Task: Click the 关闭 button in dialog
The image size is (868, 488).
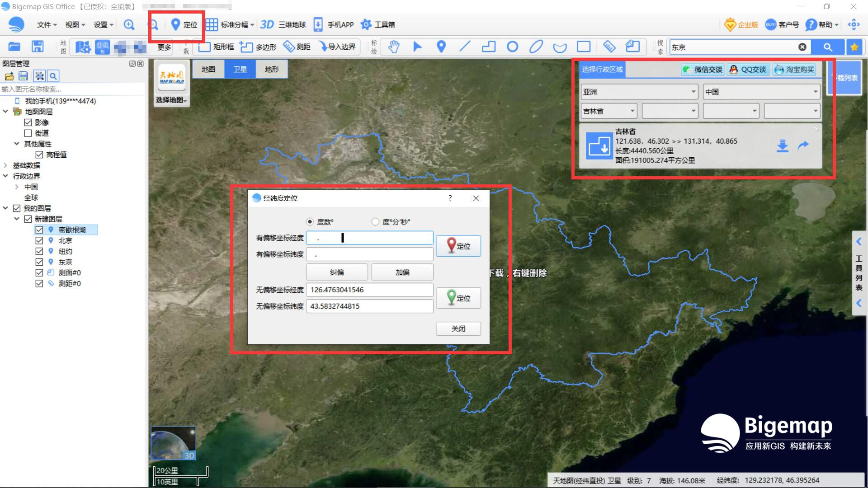Action: coord(458,329)
